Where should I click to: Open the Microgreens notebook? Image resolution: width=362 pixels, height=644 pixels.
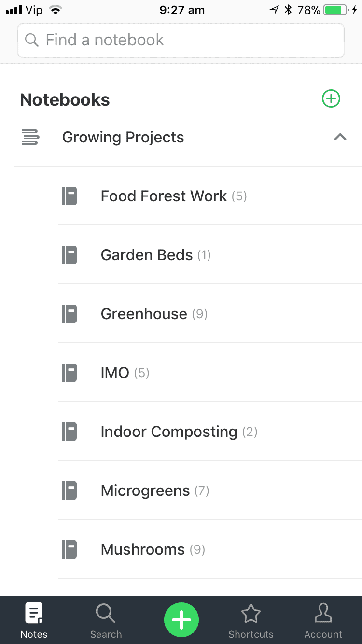(210, 490)
